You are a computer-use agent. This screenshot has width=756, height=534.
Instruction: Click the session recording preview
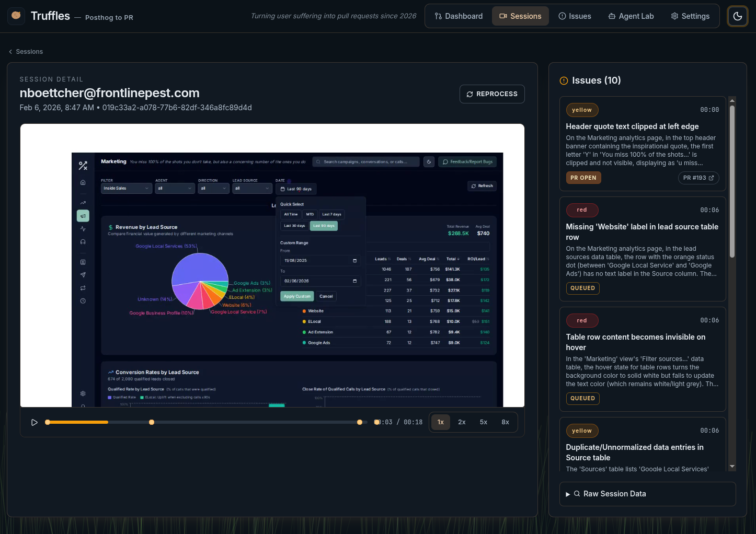pos(272,265)
